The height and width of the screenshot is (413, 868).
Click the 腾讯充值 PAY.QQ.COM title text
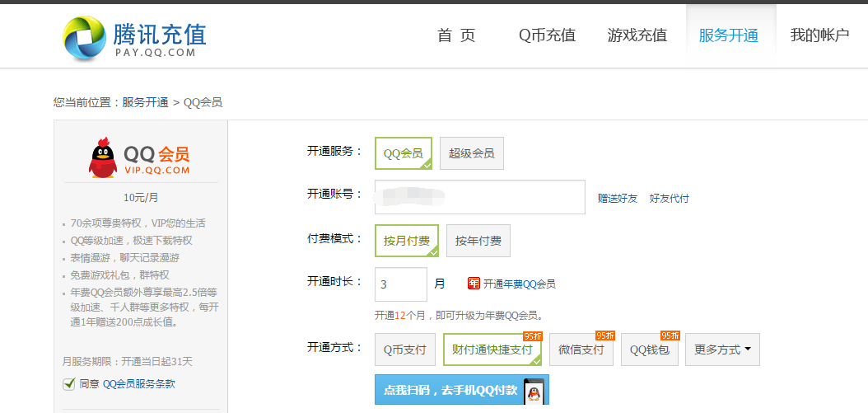click(x=160, y=40)
